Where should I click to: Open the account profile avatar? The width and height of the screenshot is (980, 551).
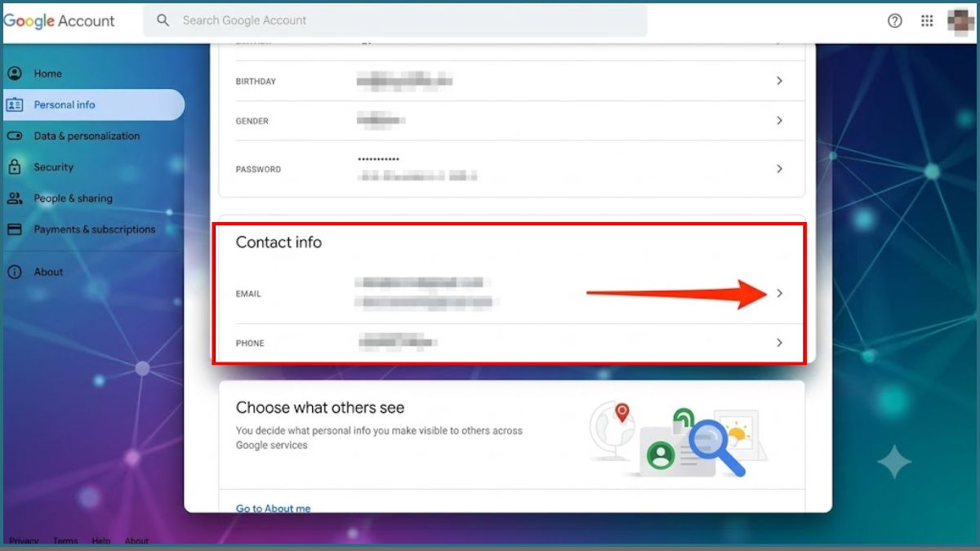(x=960, y=21)
